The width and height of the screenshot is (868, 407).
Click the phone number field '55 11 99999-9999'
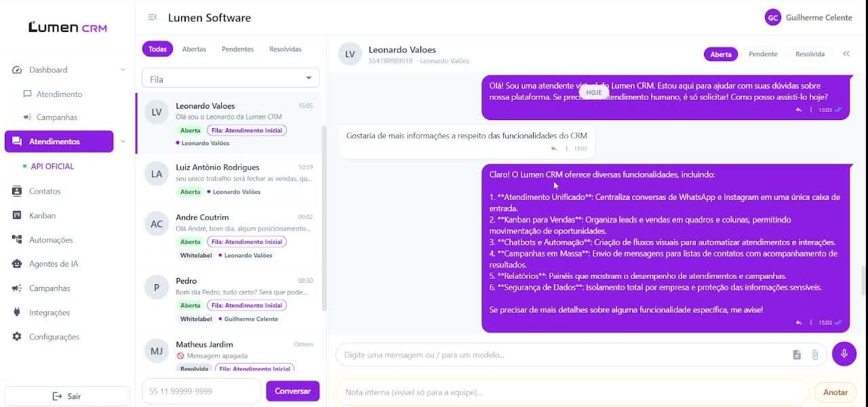pos(201,391)
